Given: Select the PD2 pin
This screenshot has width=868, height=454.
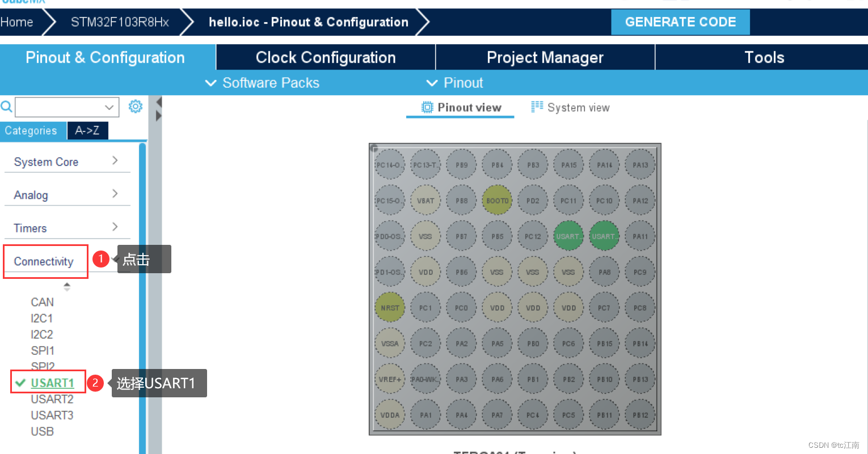Looking at the screenshot, I should (533, 201).
